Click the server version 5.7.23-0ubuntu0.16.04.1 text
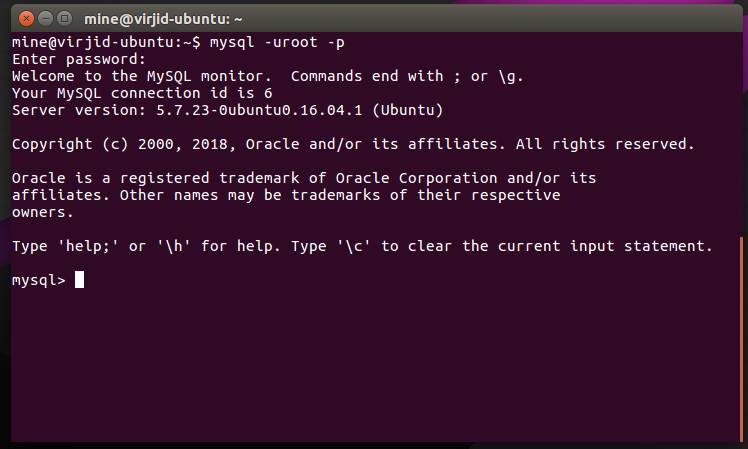The image size is (748, 449). point(259,110)
